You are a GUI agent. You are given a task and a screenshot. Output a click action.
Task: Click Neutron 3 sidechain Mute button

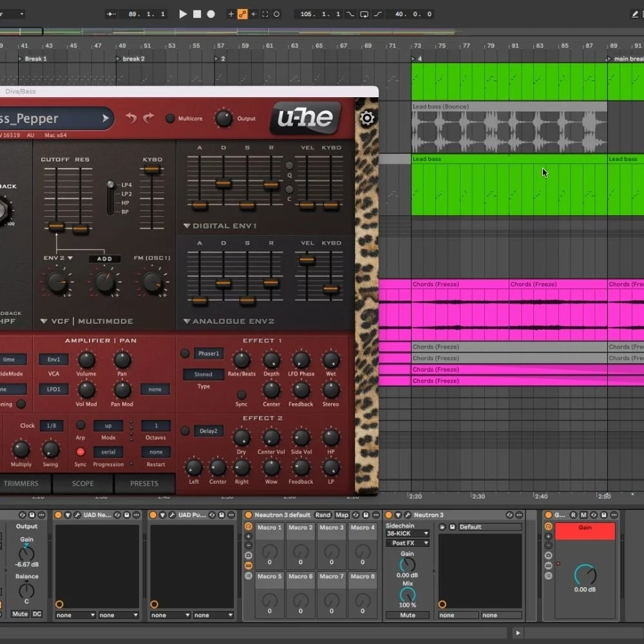click(x=408, y=615)
